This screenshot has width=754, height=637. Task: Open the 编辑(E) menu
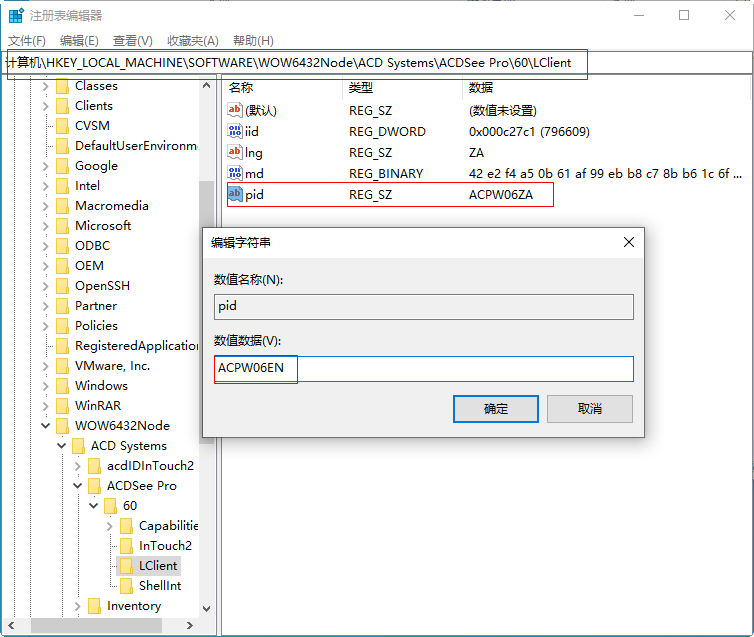tap(79, 41)
